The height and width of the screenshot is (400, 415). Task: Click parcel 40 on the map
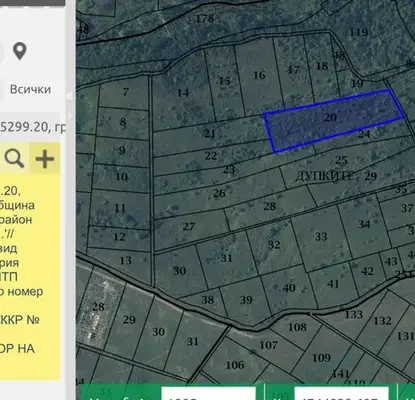point(289,288)
